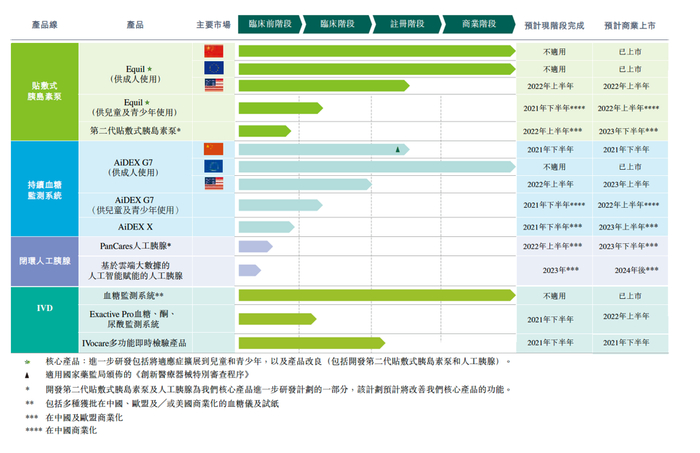Screen dimensions: 700x453
Task: Click the AiDEX G7 US market progress bar
Action: 305,184
